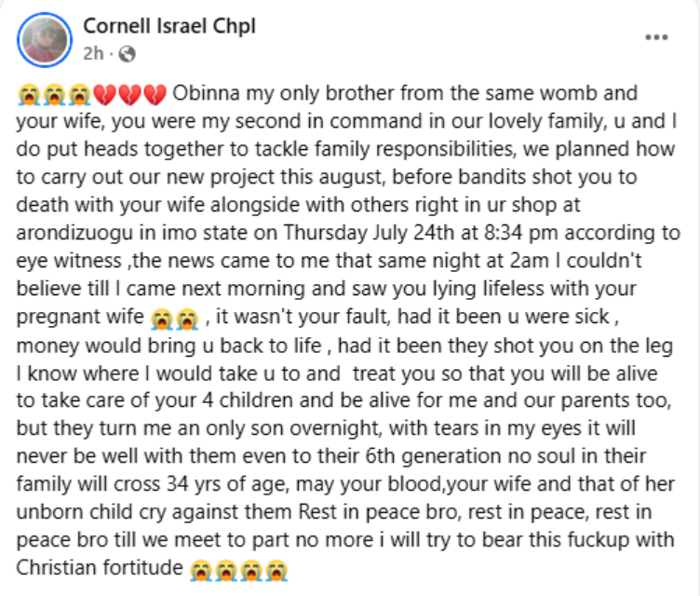Click the crying emojis after "pregnant wife"
Screen dimensions: 700x596
175,318
